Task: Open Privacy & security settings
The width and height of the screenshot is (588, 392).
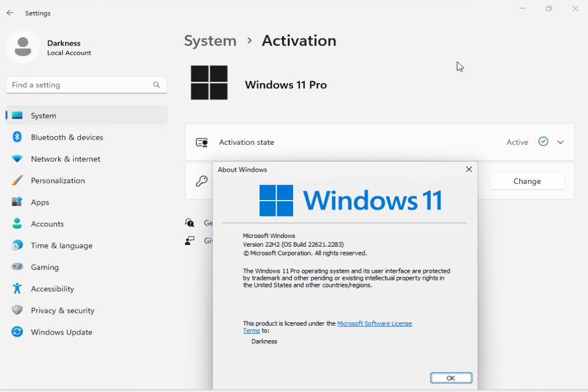Action: coord(87,311)
